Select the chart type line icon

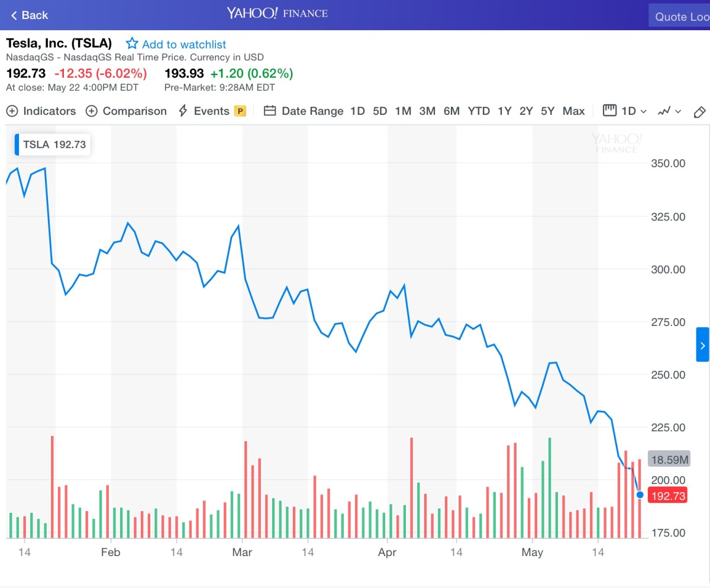pyautogui.click(x=664, y=111)
